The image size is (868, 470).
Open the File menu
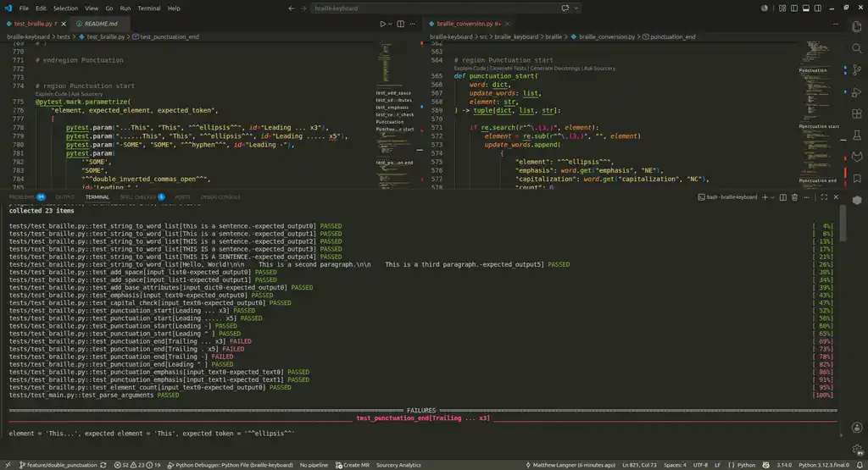(24, 8)
